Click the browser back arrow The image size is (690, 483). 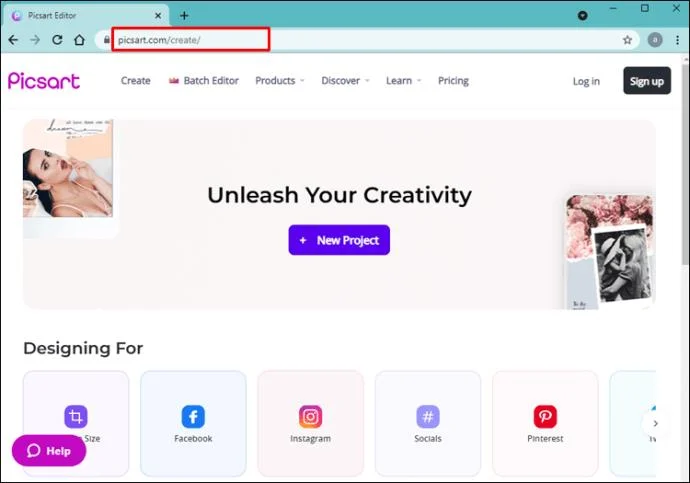[x=13, y=40]
